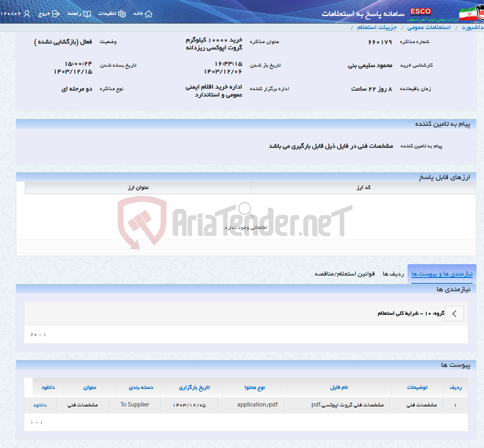Sort attachments by نام فایل column header

pos(339,387)
